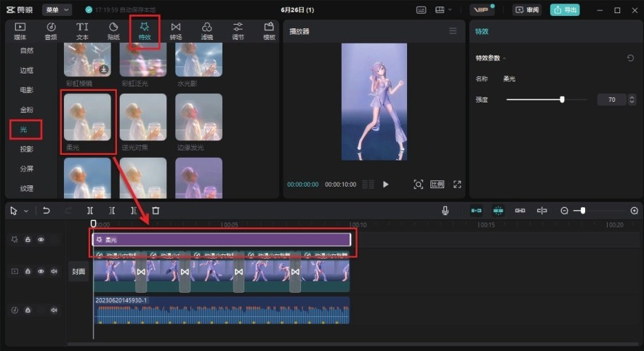Toggle the preview axis button

[x=542, y=211]
